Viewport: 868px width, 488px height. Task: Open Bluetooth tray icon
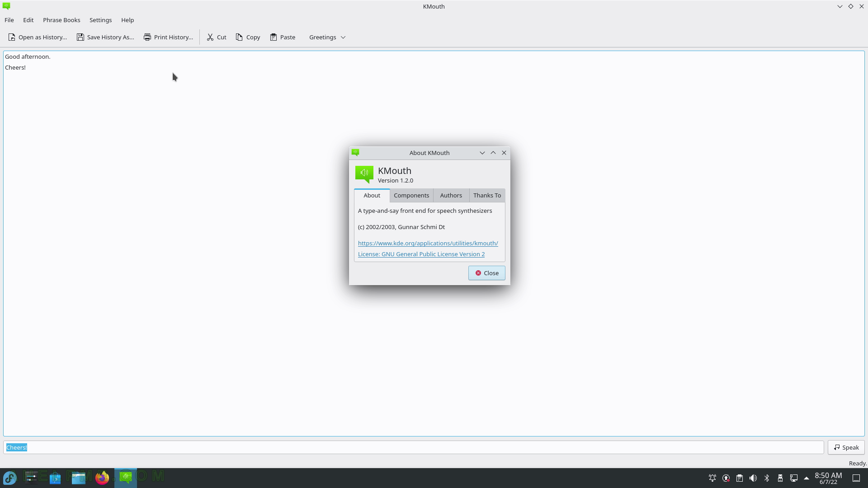click(767, 478)
